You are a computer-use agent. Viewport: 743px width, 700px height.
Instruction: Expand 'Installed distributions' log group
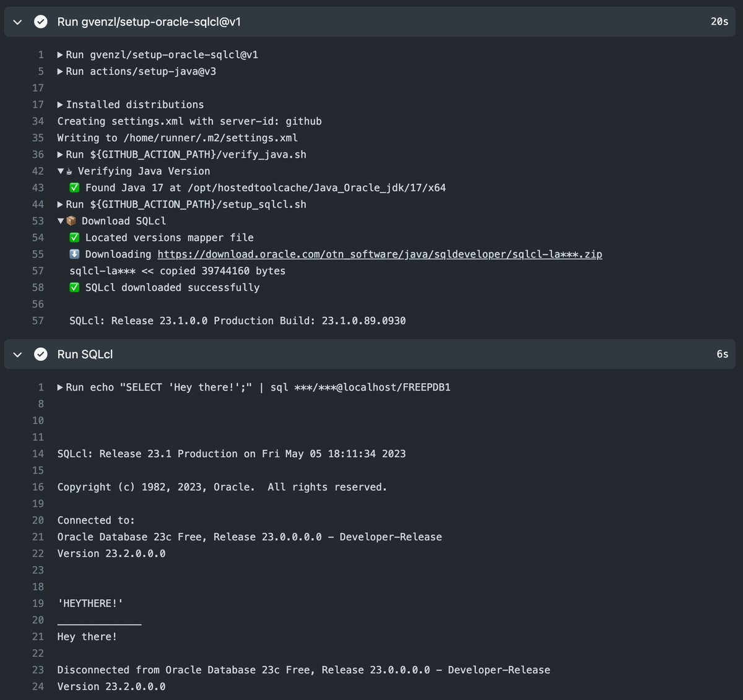click(x=60, y=105)
